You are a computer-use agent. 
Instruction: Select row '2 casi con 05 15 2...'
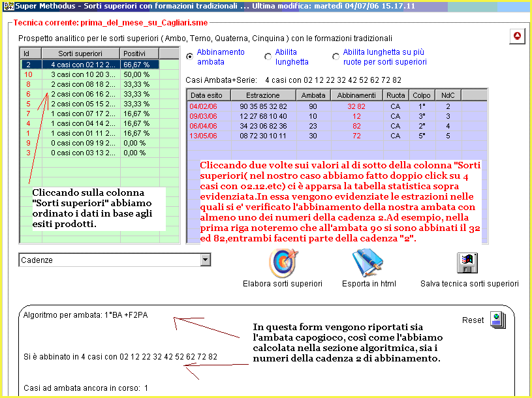point(90,104)
